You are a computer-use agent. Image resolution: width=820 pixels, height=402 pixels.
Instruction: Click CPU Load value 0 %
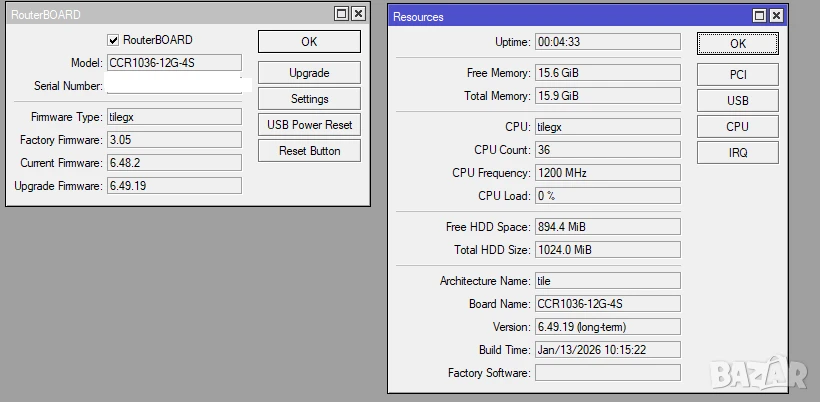(x=608, y=196)
